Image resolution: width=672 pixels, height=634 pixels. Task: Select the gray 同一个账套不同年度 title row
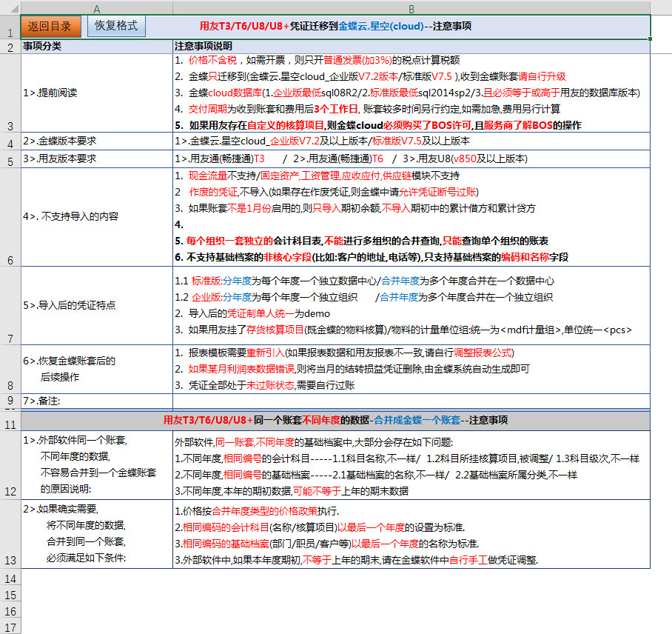pyautogui.click(x=335, y=420)
